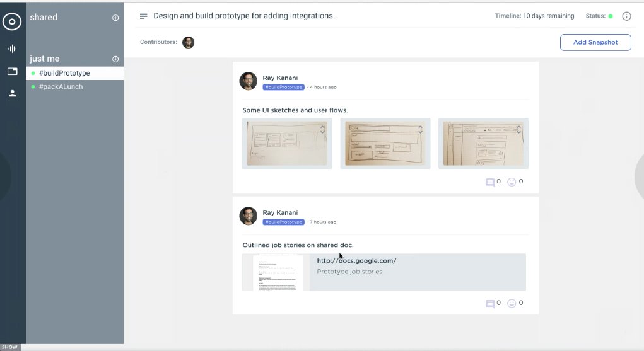Screen dimensions: 644x351
Task: Open the profile person icon in sidebar
Action: [13, 93]
